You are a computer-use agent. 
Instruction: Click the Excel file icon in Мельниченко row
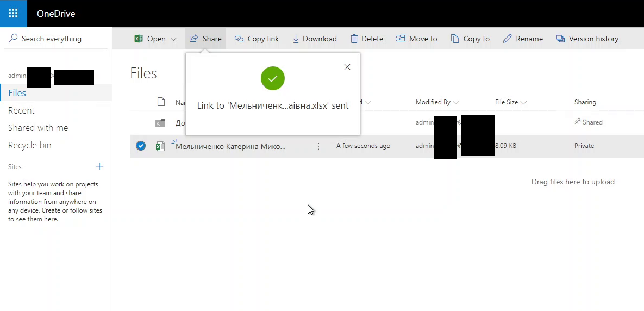tap(160, 146)
